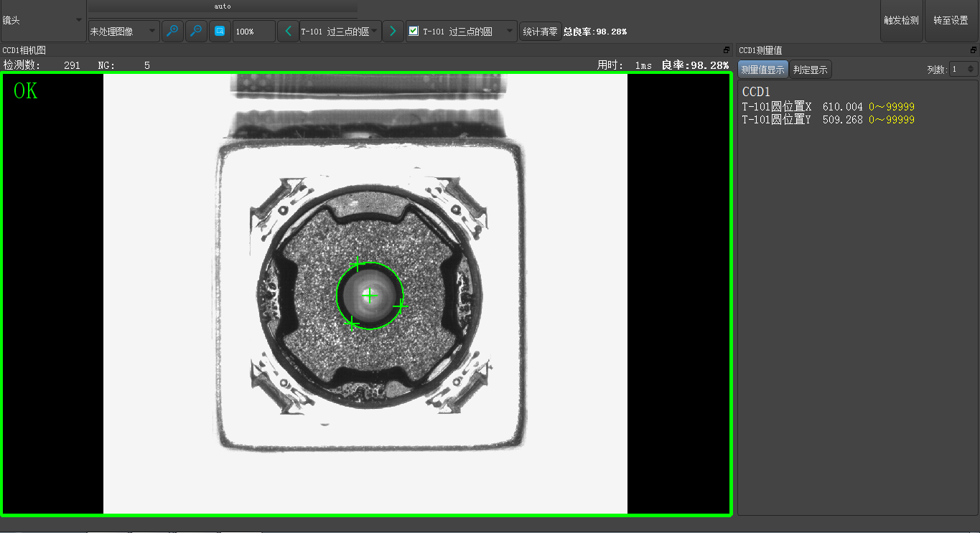The image size is (980, 533).
Task: Click the green center cross marker on circle
Action: tap(370, 296)
